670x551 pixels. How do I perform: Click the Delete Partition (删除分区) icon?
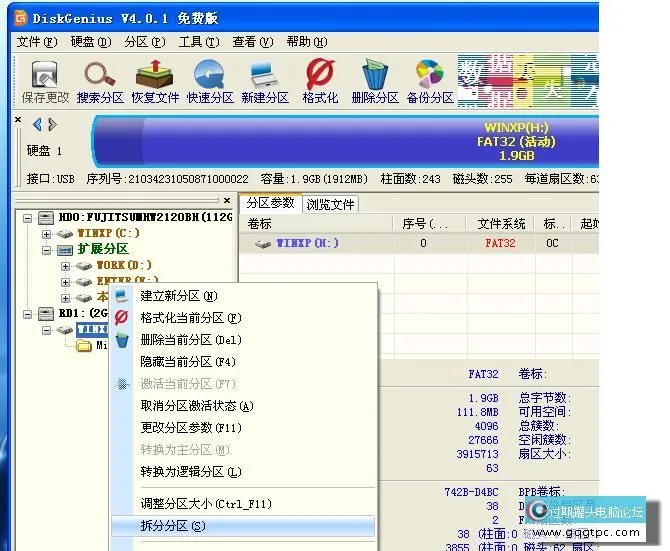375,74
